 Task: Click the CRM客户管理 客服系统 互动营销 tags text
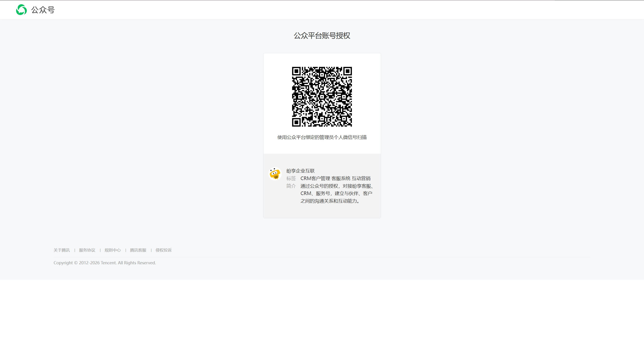[335, 178]
